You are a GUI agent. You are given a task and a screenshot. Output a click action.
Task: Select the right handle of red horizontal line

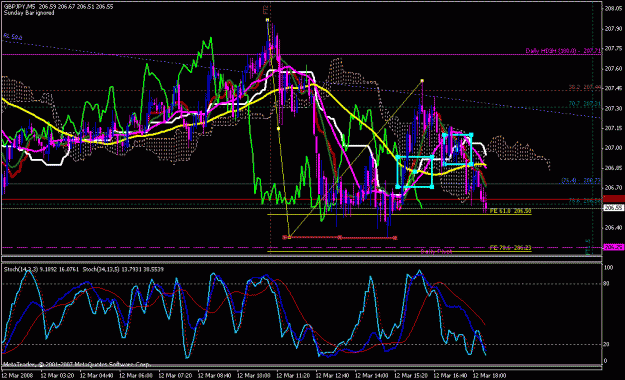tap(395, 238)
